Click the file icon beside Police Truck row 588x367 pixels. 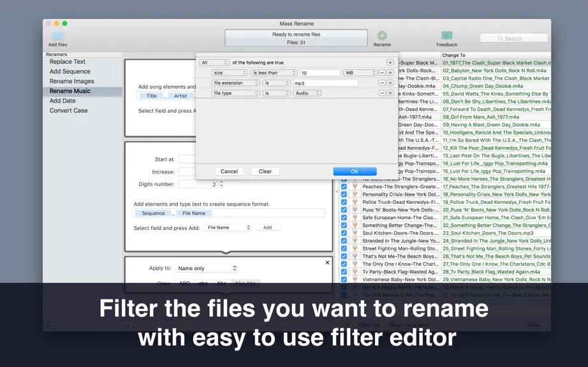[355, 202]
